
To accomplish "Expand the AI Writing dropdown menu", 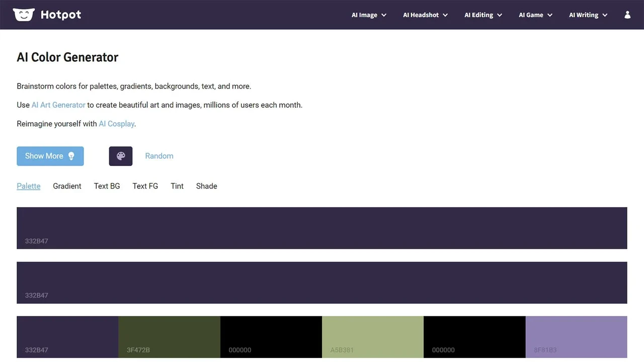I will [x=588, y=15].
